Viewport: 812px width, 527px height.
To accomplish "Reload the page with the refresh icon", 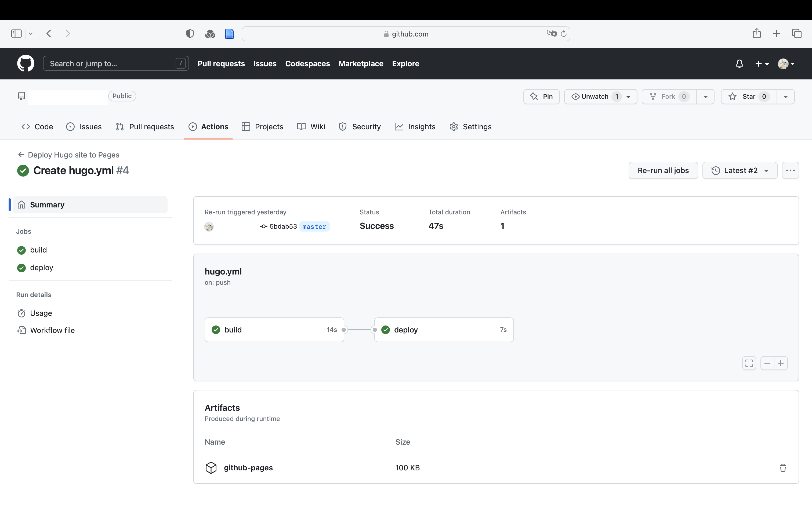I will click(x=564, y=33).
